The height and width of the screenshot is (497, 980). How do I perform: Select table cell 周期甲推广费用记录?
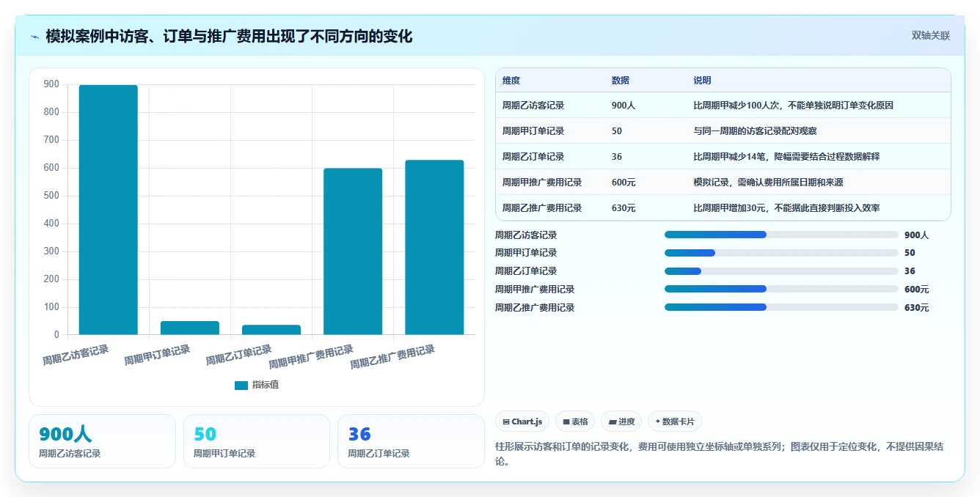click(x=542, y=183)
